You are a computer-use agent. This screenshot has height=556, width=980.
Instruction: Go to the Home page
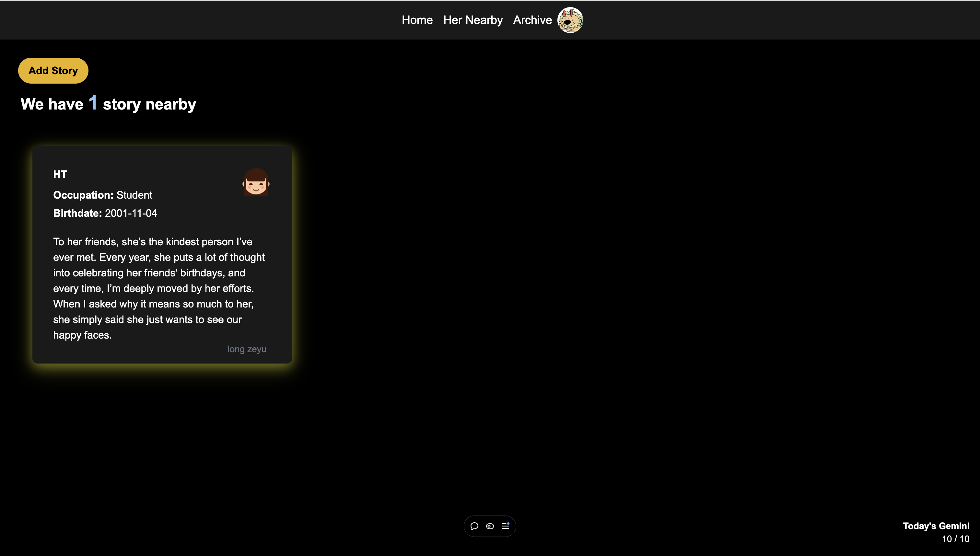tap(417, 20)
